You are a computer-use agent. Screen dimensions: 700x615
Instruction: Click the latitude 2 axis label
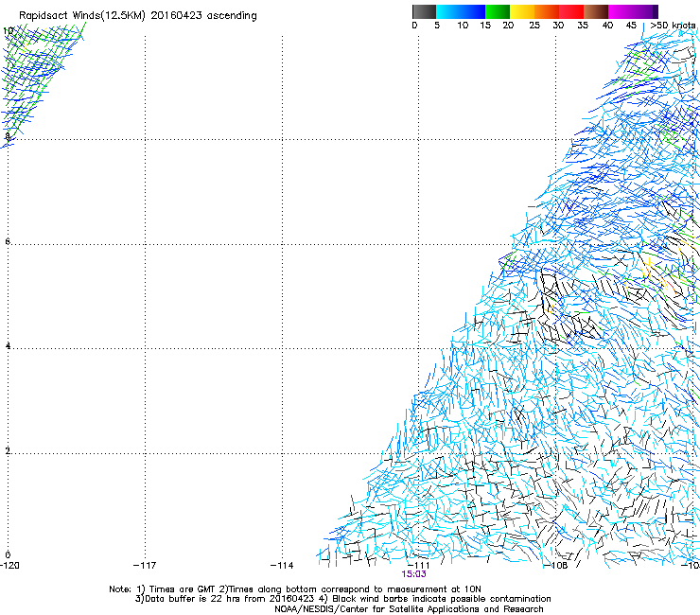[x=8, y=450]
